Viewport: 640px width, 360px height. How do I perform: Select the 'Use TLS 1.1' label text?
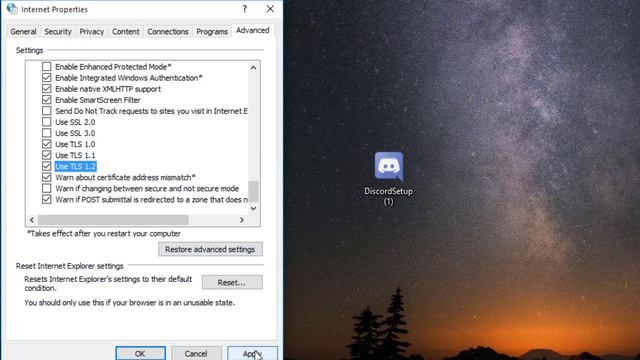click(75, 155)
